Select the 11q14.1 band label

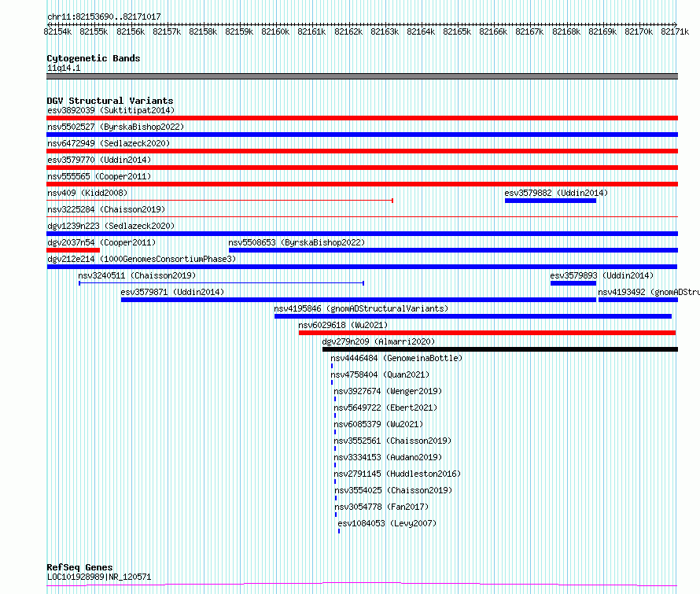(x=64, y=68)
